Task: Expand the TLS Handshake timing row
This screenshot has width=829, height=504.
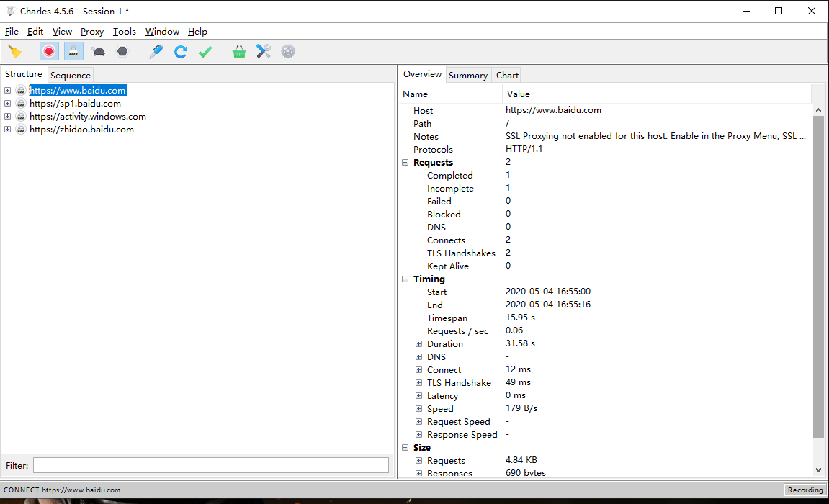Action: pos(418,382)
